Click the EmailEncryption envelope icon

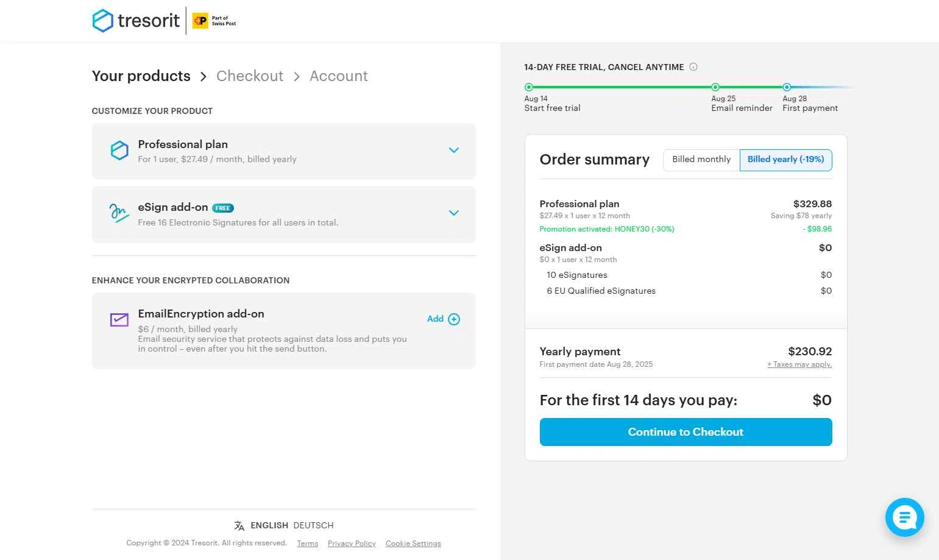(119, 319)
